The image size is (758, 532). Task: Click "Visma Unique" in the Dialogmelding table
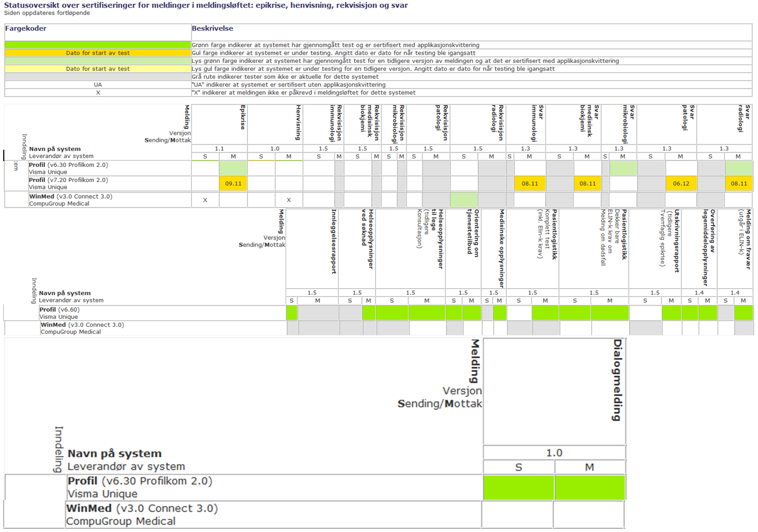click(102, 494)
